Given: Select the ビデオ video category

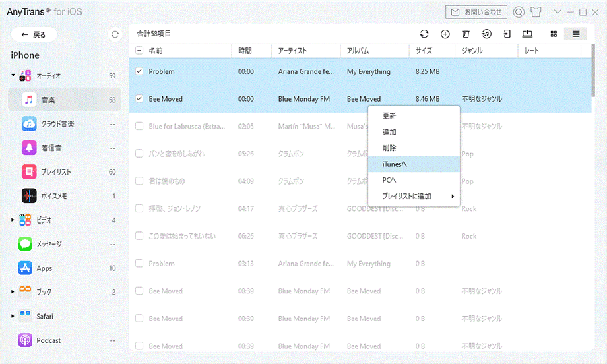Looking at the screenshot, I should tap(65, 220).
